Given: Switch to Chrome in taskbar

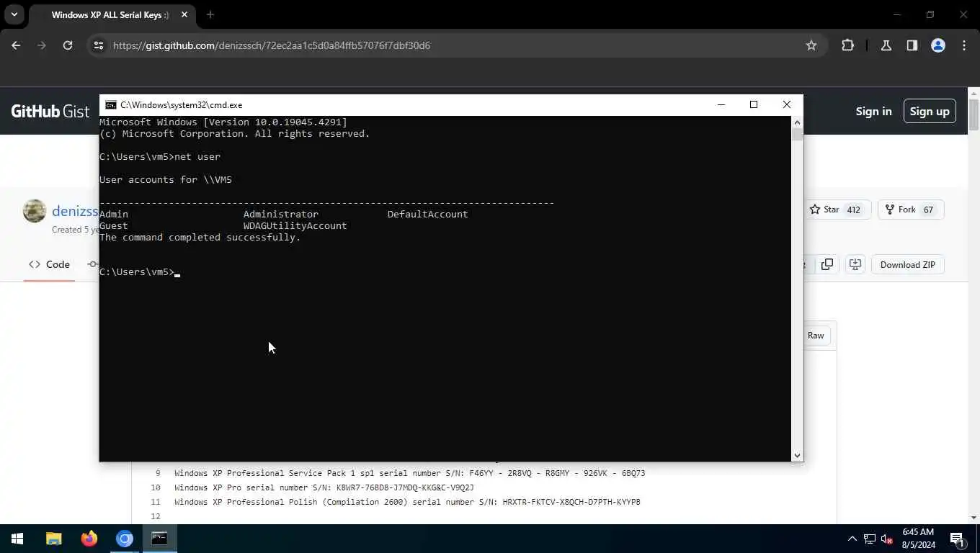Looking at the screenshot, I should point(125,539).
